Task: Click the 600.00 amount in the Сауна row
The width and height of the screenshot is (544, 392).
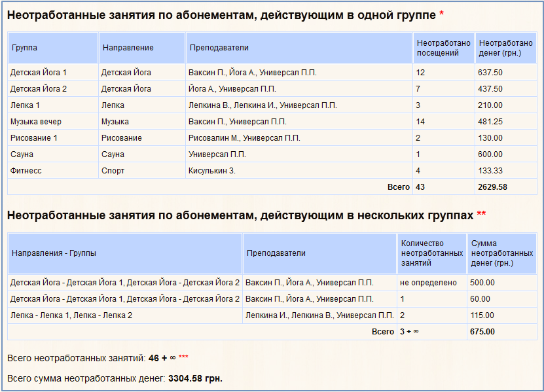Action: 490,154
